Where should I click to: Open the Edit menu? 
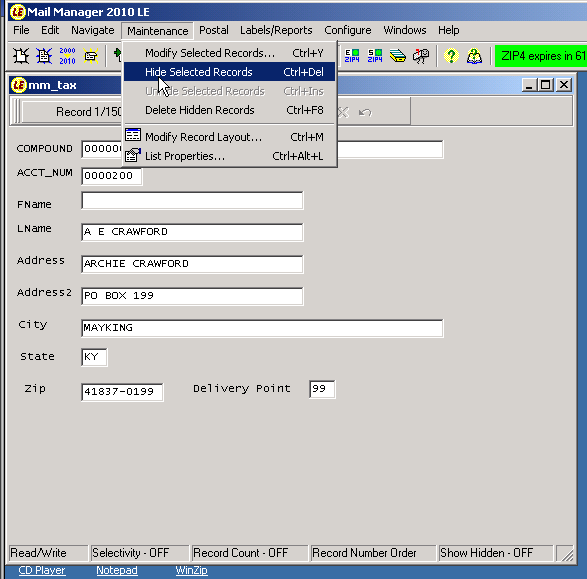click(x=50, y=30)
